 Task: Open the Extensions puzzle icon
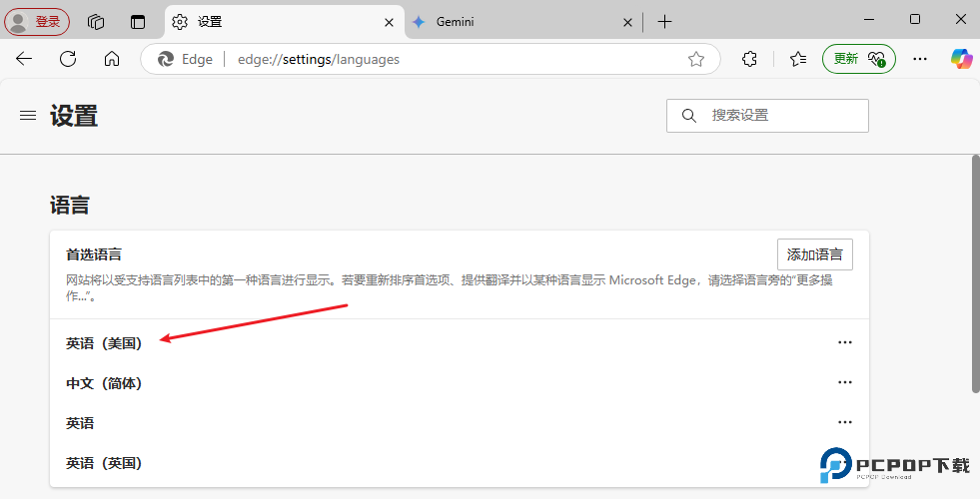(x=750, y=59)
